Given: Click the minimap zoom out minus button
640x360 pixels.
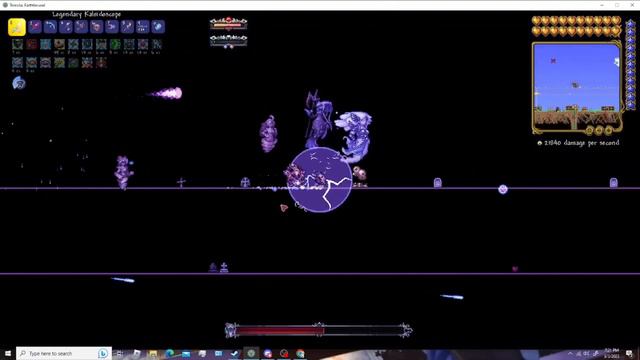Looking at the screenshot, I should click(599, 131).
